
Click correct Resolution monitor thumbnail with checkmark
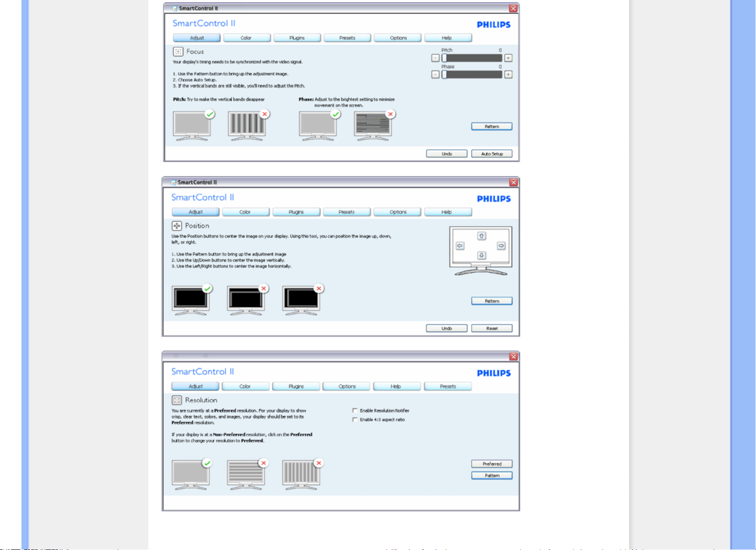[191, 475]
